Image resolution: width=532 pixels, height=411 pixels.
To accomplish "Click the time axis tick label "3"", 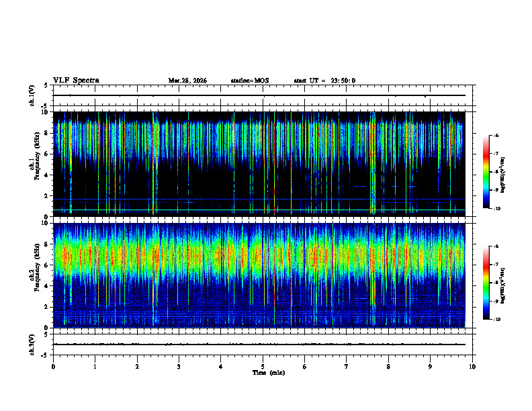I will [179, 367].
